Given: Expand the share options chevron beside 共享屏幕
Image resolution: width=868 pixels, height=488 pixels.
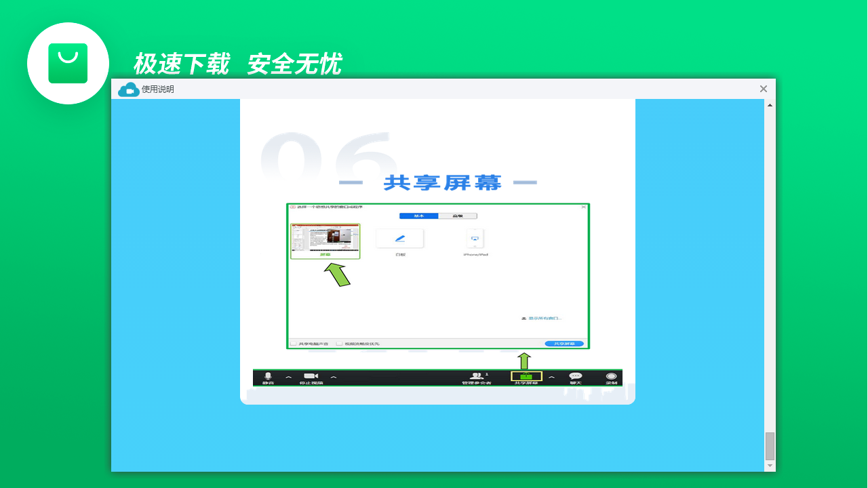Looking at the screenshot, I should tap(553, 378).
